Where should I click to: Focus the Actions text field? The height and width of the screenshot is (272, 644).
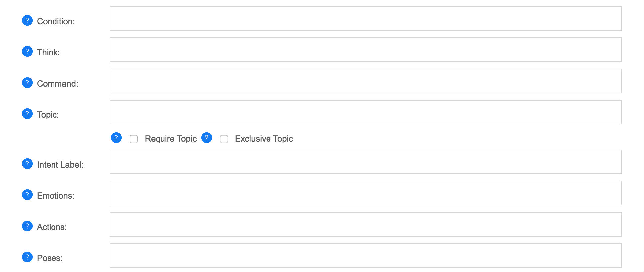coord(366,224)
